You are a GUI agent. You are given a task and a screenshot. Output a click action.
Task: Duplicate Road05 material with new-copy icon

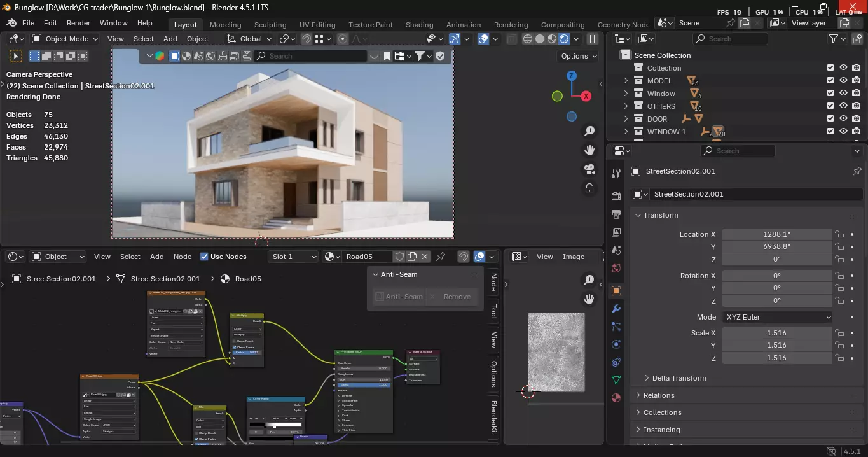tap(412, 257)
